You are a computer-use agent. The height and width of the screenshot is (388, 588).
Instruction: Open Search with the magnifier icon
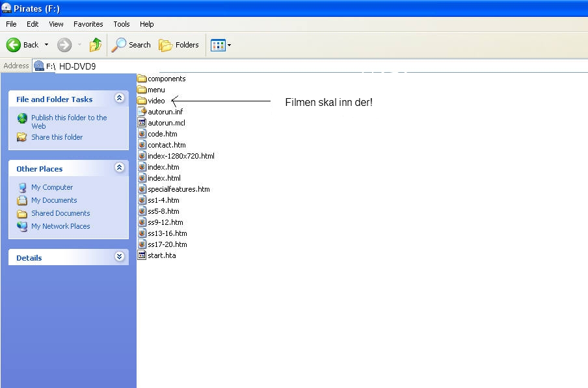(119, 45)
